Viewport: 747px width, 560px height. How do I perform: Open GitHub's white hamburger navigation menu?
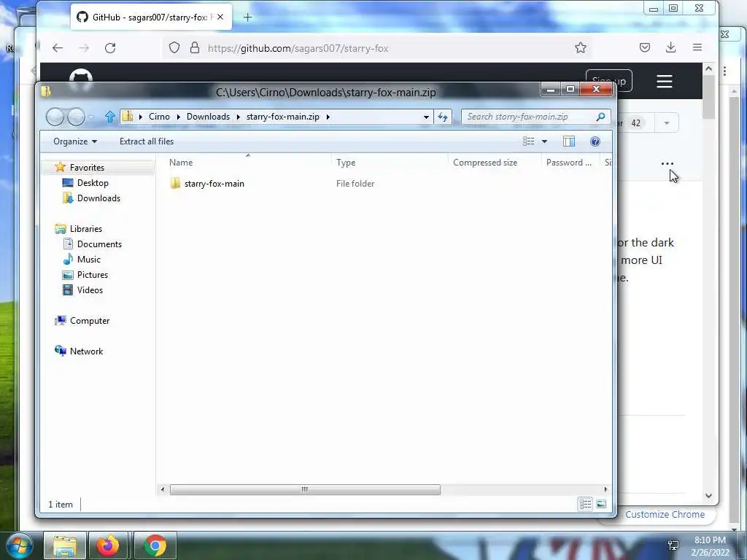click(x=664, y=81)
